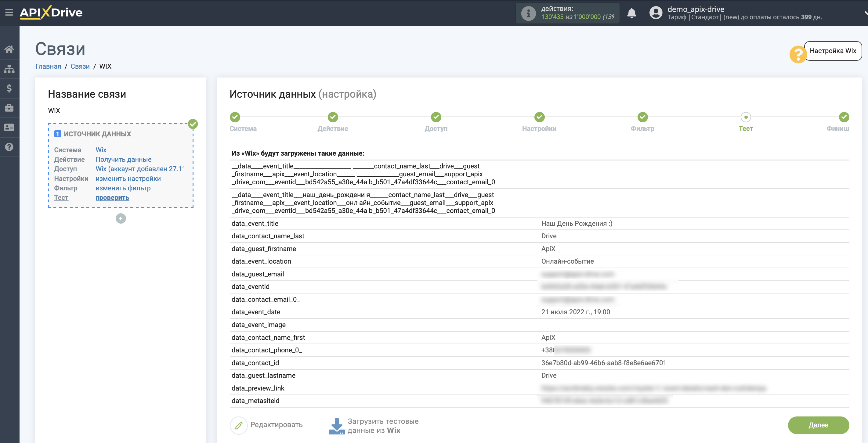Open Настройка Wix help bubble
The height and width of the screenshot is (443, 868).
pos(833,51)
